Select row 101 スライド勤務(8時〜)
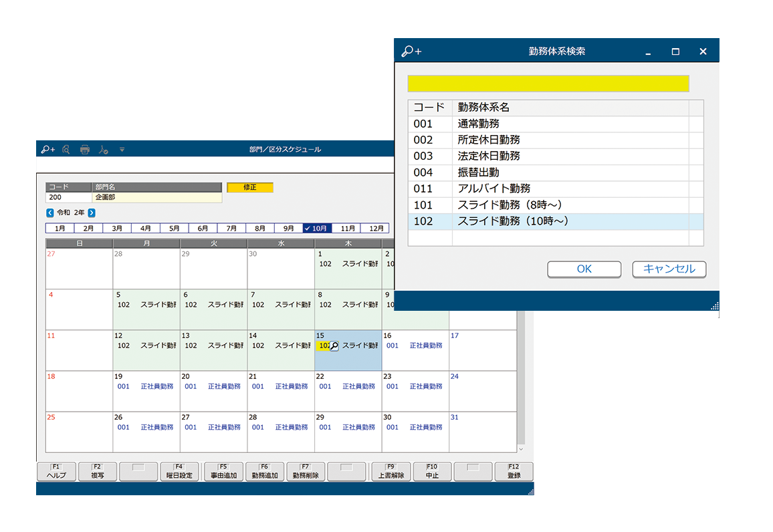This screenshot has width=773, height=532. pyautogui.click(x=556, y=205)
